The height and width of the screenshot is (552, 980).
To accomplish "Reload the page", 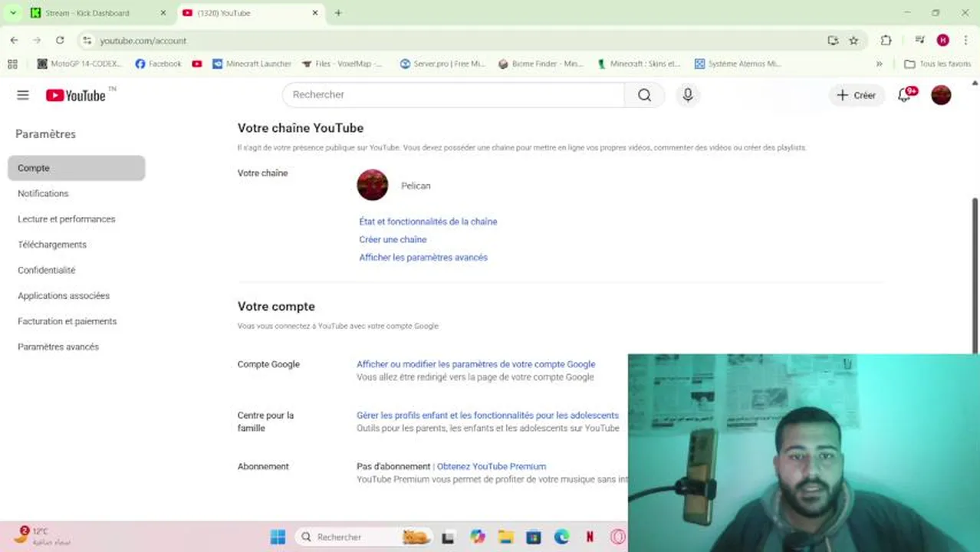I will coord(60,41).
